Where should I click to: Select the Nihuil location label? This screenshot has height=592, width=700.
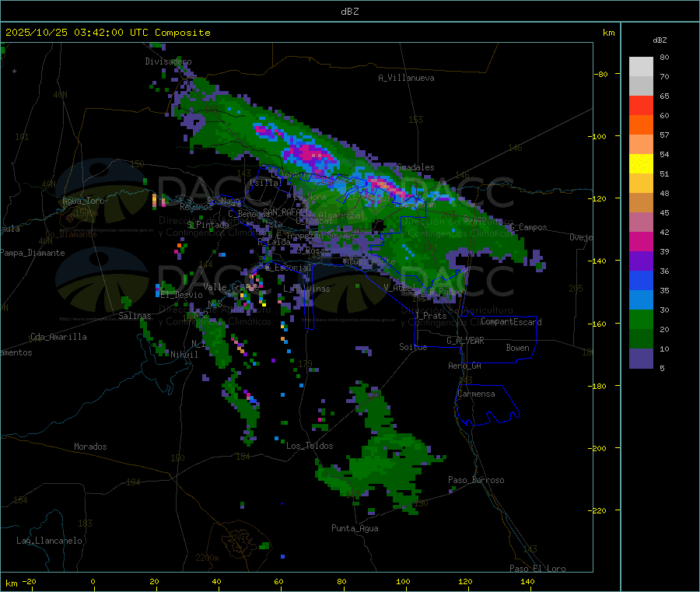pos(184,355)
